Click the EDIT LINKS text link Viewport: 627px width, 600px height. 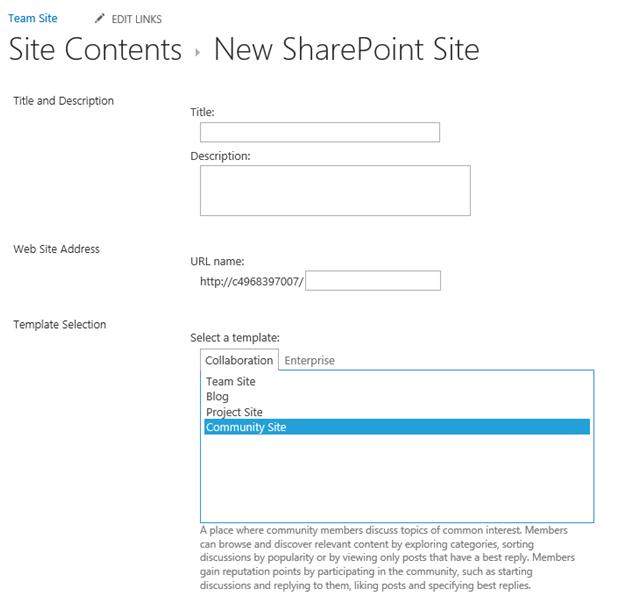[137, 19]
